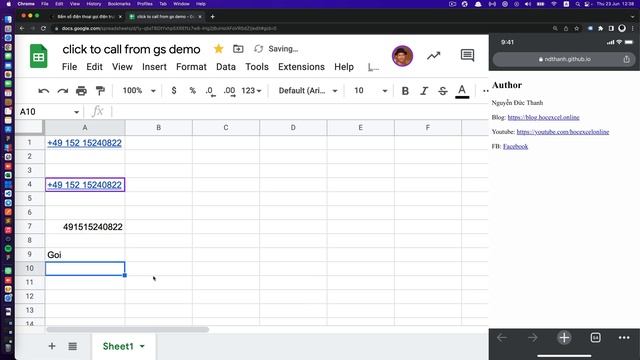Open comment history icon
This screenshot has width=640, height=360.
[467, 55]
